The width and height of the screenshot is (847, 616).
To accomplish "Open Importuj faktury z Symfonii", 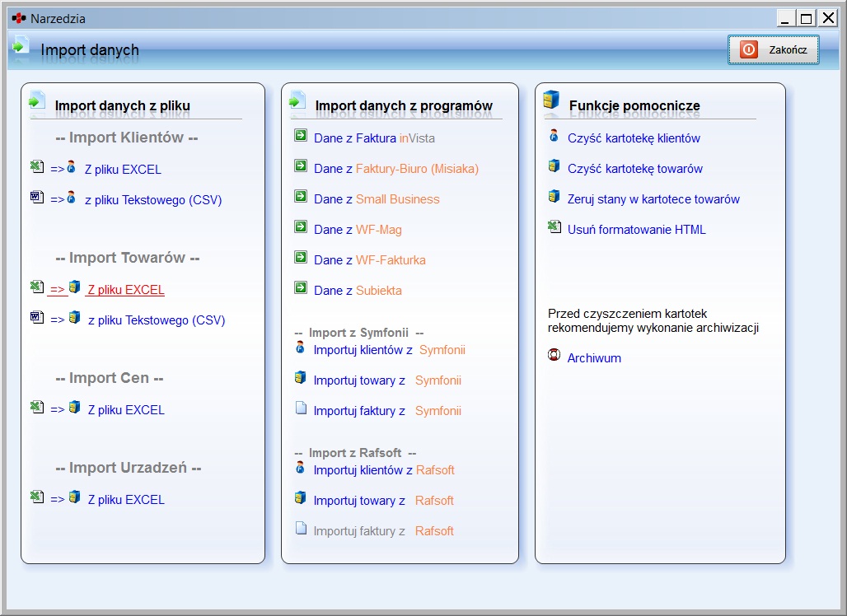I will tap(387, 411).
